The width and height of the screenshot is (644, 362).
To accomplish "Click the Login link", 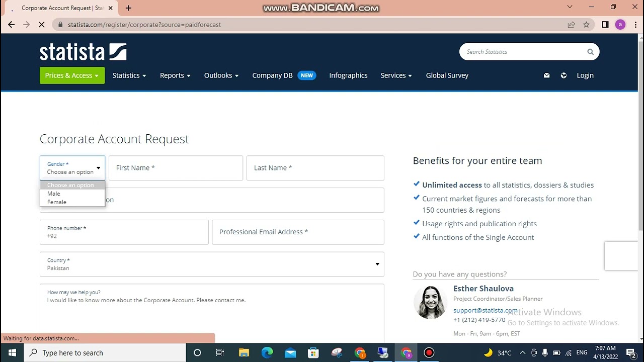I will [x=585, y=75].
